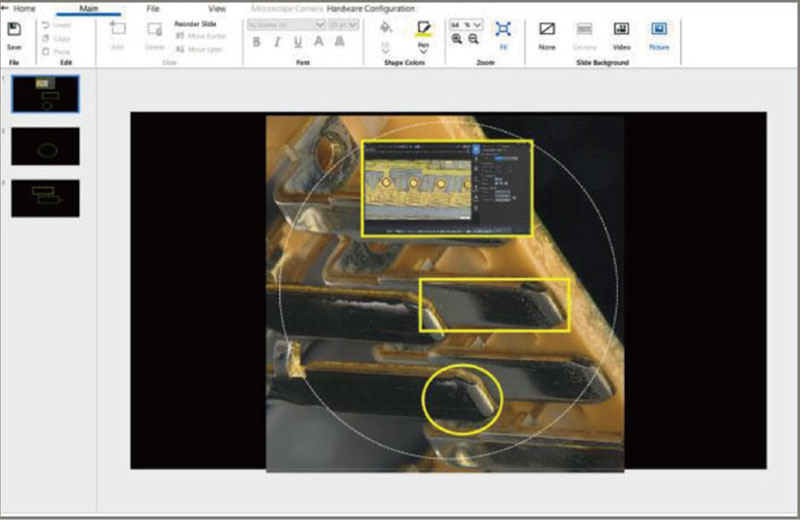Switch to the View tab
Image resolution: width=800 pixels, height=520 pixels.
coord(217,8)
